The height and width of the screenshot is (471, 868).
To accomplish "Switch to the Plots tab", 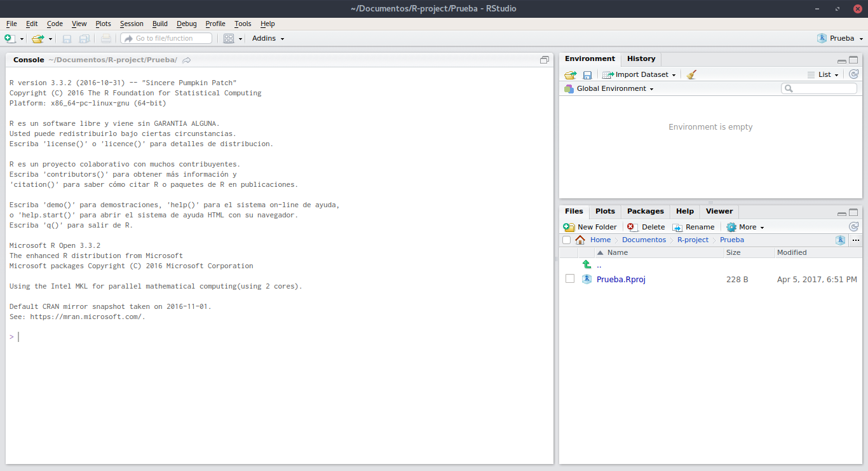I will (605, 211).
